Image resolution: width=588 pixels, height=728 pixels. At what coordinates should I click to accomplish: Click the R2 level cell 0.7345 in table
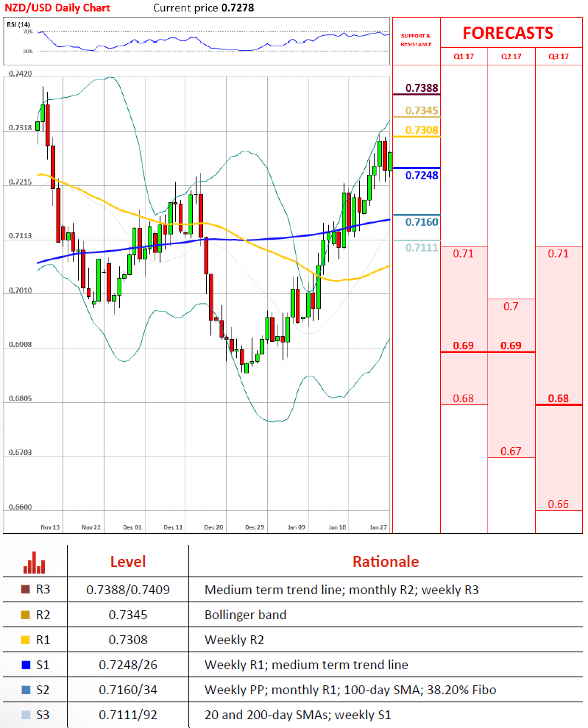(128, 615)
